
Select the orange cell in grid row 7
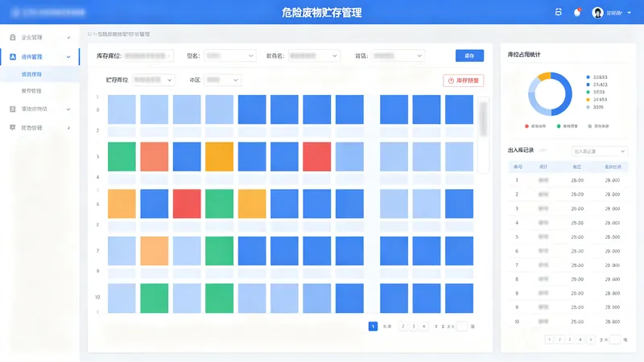(x=154, y=251)
